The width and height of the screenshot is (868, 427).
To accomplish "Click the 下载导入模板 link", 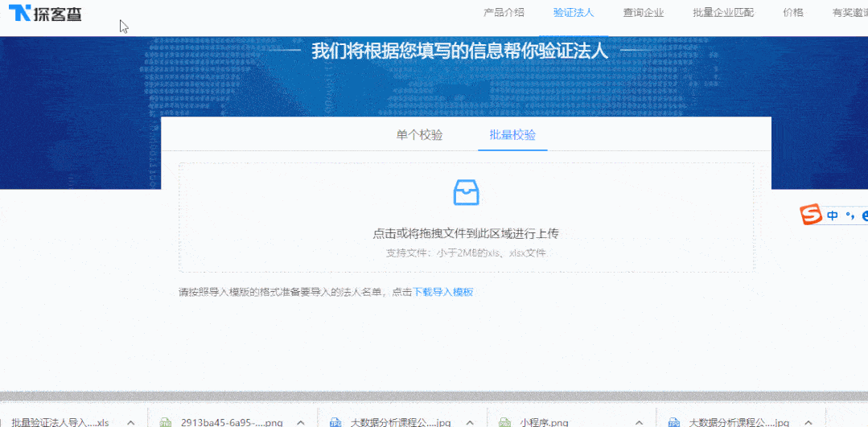I will [x=443, y=293].
